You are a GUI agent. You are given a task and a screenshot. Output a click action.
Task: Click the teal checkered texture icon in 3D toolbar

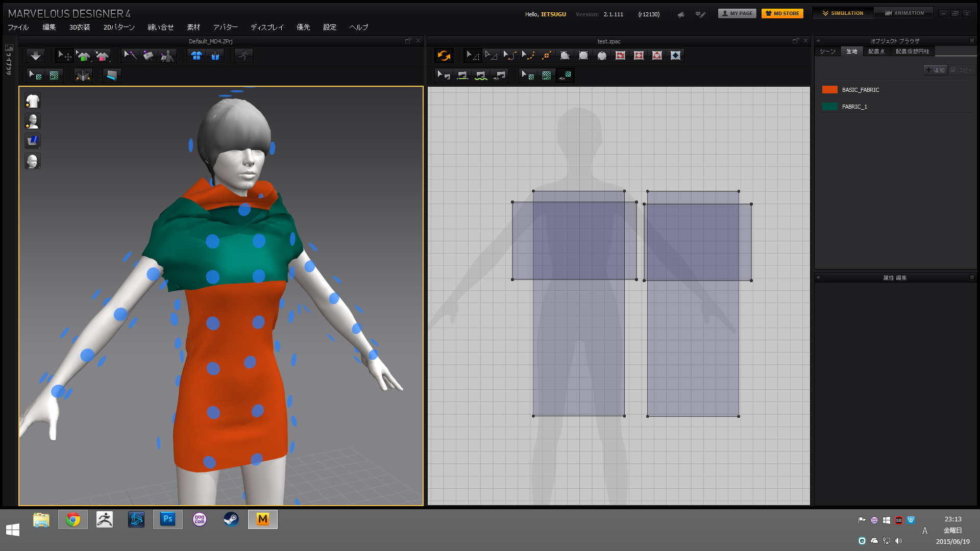[x=54, y=76]
